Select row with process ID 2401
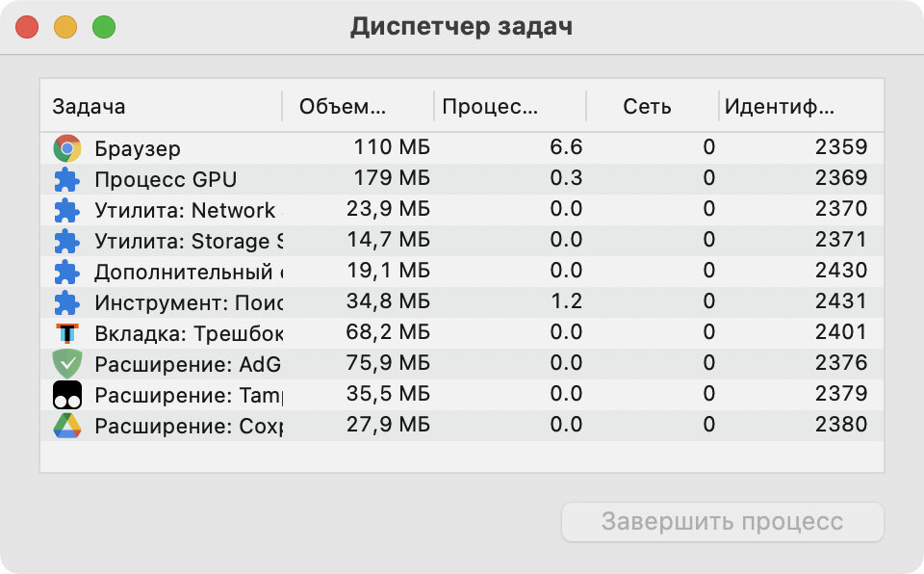 tap(462, 333)
